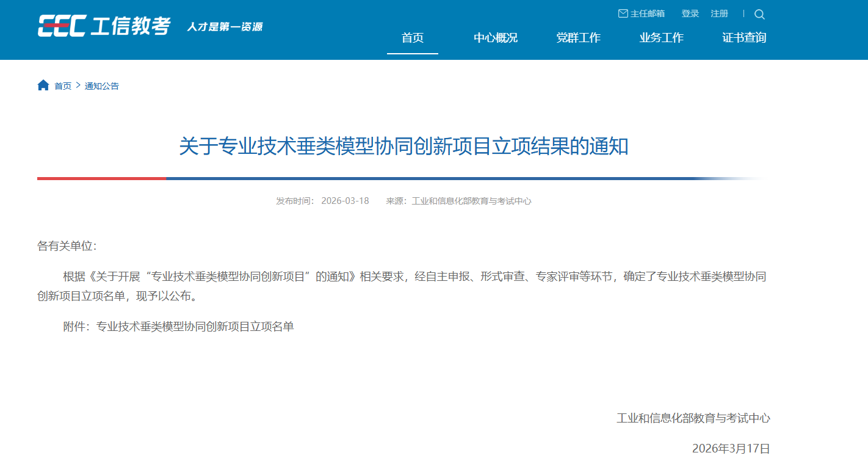Click the CEC 工信教考 logo
868x472 pixels.
coord(104,26)
